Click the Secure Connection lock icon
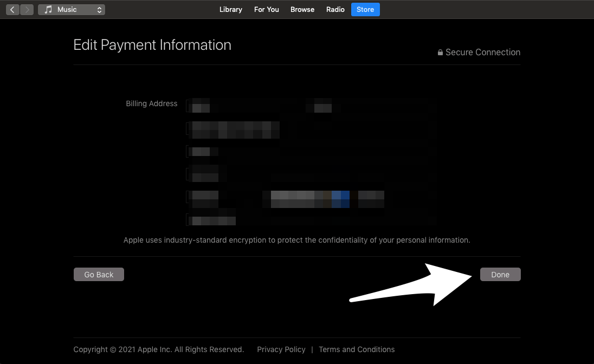The image size is (594, 364). coord(440,52)
